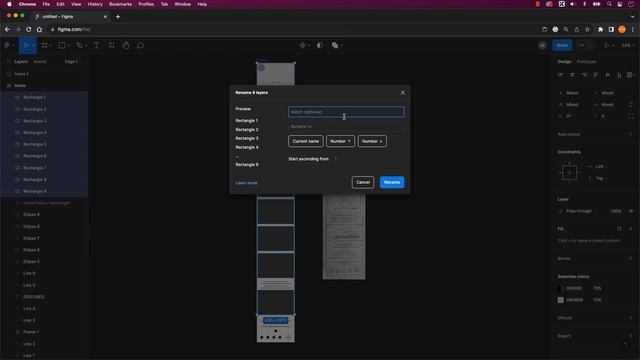The image size is (640, 360).
Task: Open the Figma main menu icon
Action: coord(7,45)
